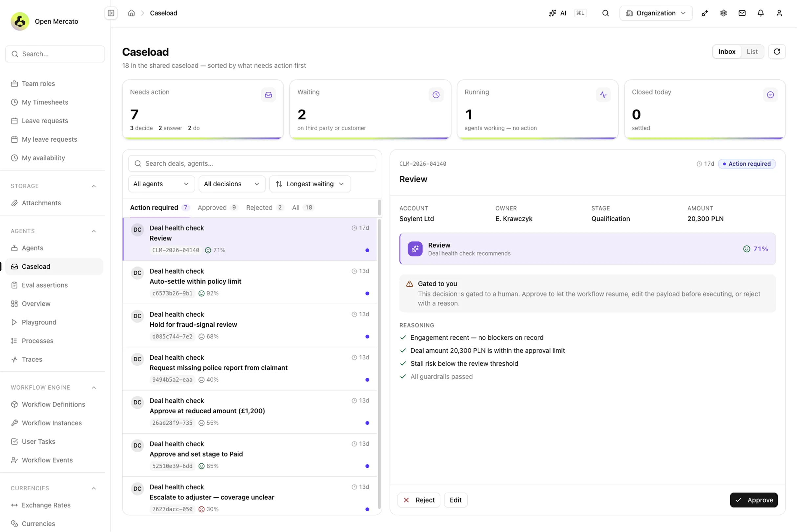Reject the review decision

point(419,500)
